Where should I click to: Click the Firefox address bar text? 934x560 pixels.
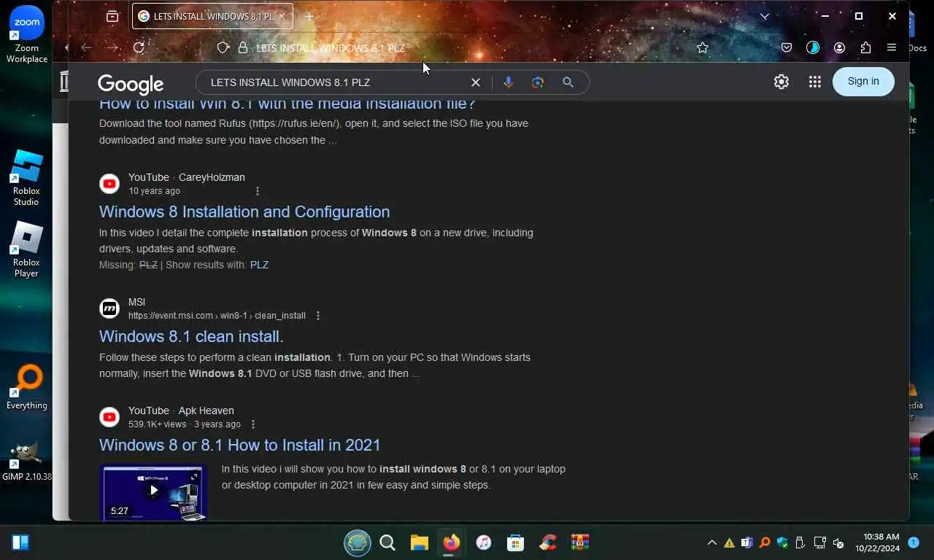(x=331, y=47)
